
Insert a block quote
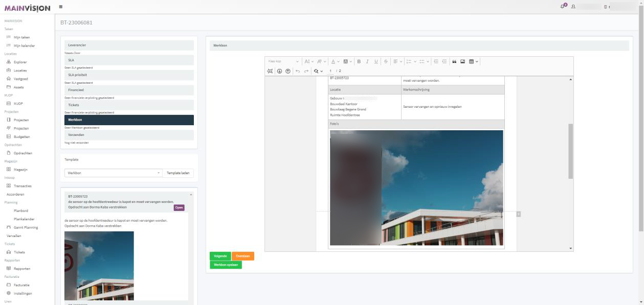click(x=454, y=61)
